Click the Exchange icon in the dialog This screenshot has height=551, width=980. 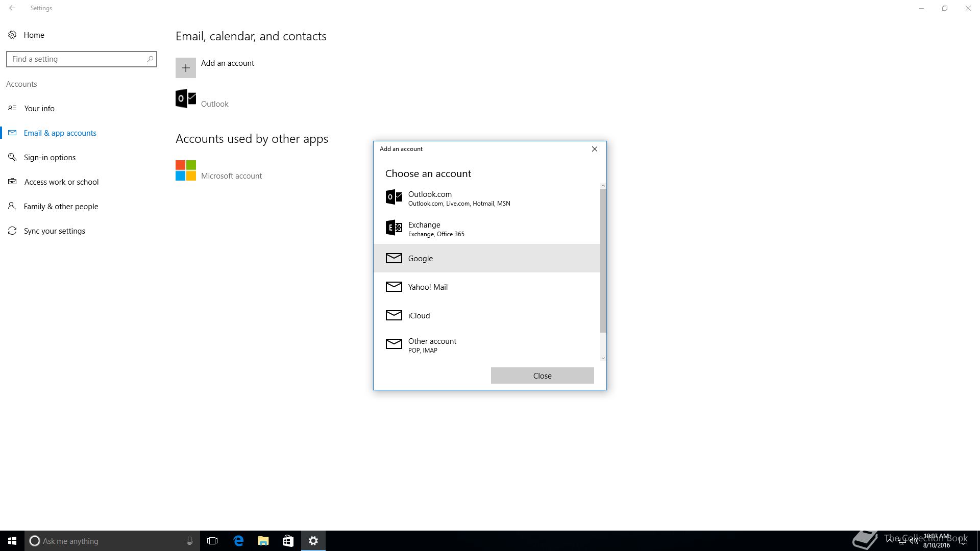point(394,228)
